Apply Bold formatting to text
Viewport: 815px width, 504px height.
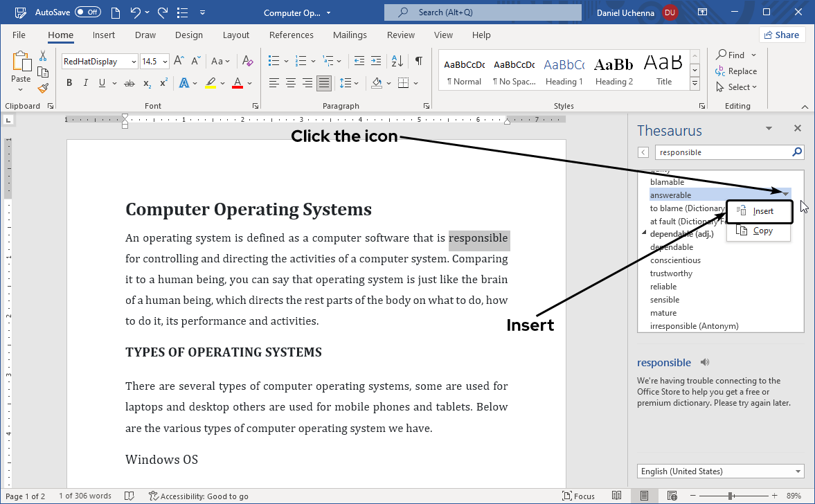69,83
